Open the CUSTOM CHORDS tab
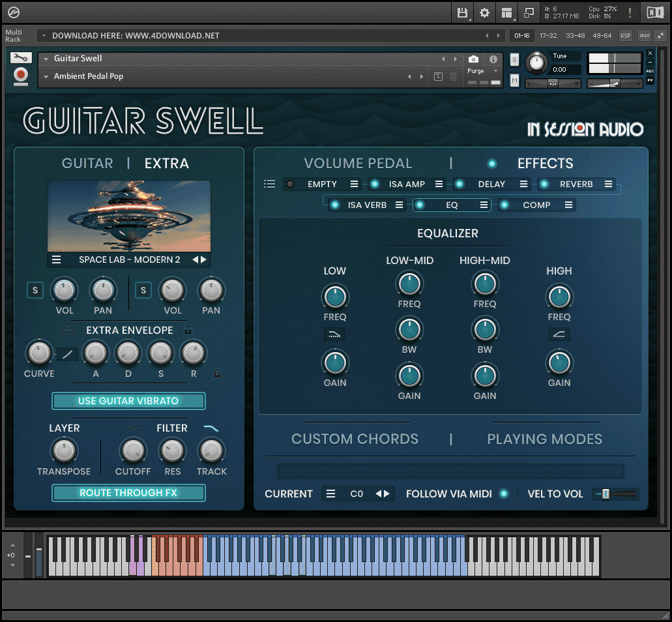The height and width of the screenshot is (622, 672). (x=355, y=439)
